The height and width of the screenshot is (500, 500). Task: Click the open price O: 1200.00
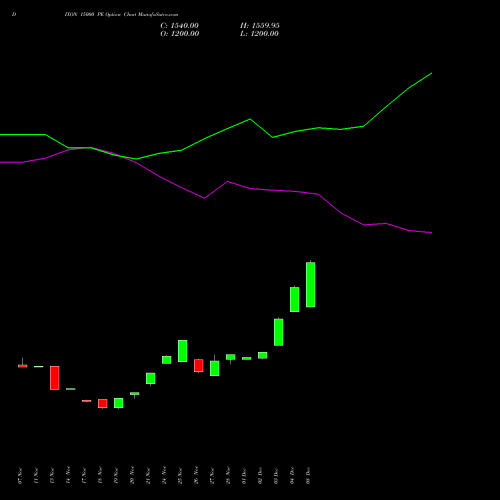point(180,34)
